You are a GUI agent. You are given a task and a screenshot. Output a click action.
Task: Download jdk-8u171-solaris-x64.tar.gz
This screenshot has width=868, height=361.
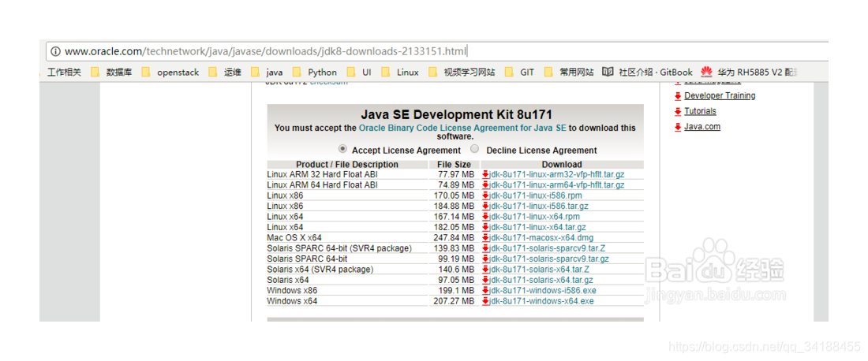541,280
